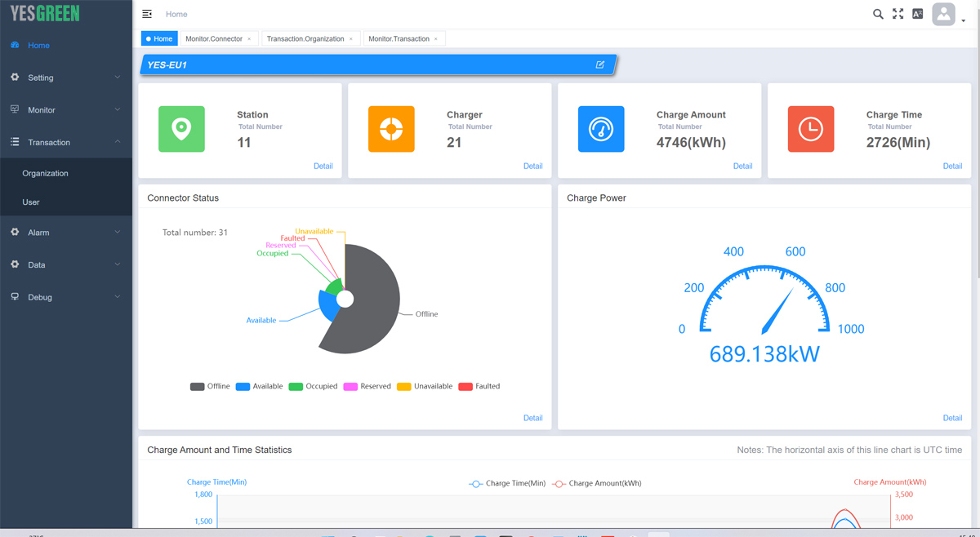Viewport: 980px width, 537px height.
Task: Toggle Occupied legend in pie chart
Action: point(313,386)
